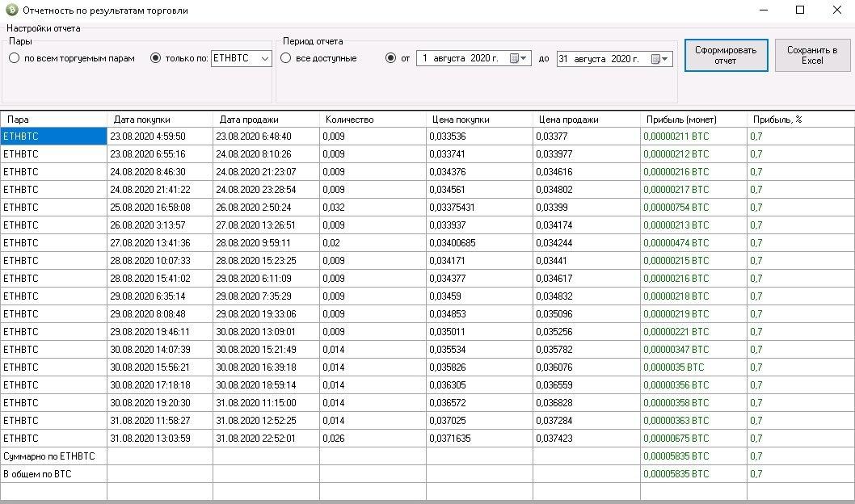Screen dimensions: 855x504
Task: Click sale price '0,03377'
Action: [587, 136]
